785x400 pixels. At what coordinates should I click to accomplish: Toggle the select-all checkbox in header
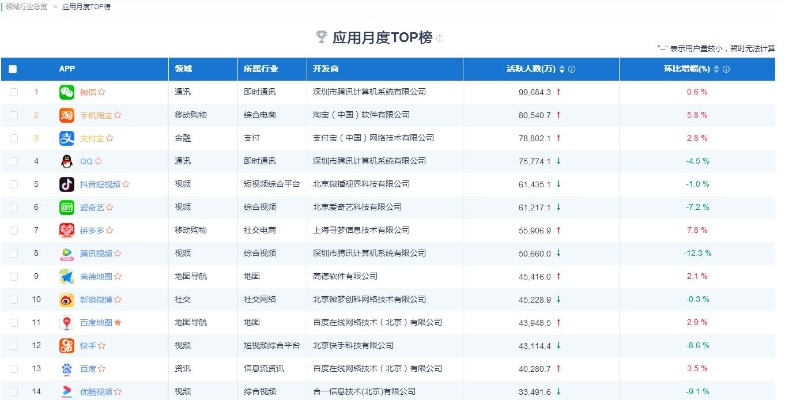click(x=13, y=69)
